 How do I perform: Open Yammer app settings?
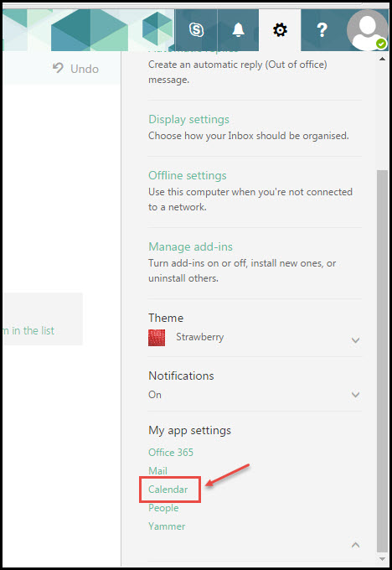coord(167,526)
